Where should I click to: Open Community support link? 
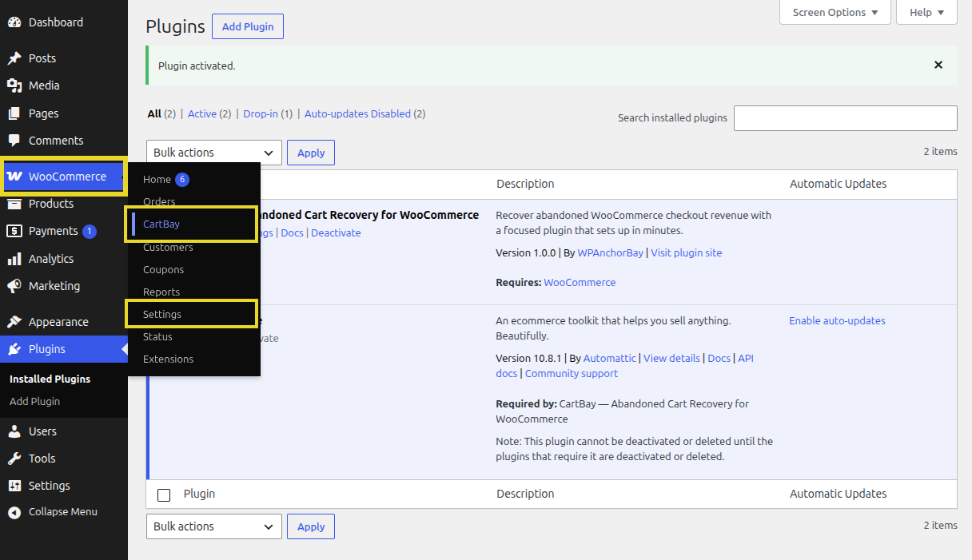pyautogui.click(x=572, y=374)
